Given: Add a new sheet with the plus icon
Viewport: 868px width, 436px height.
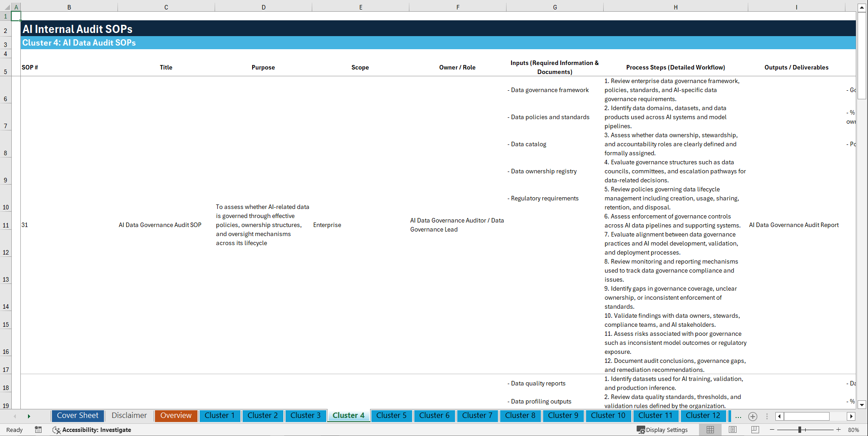Looking at the screenshot, I should pos(753,416).
